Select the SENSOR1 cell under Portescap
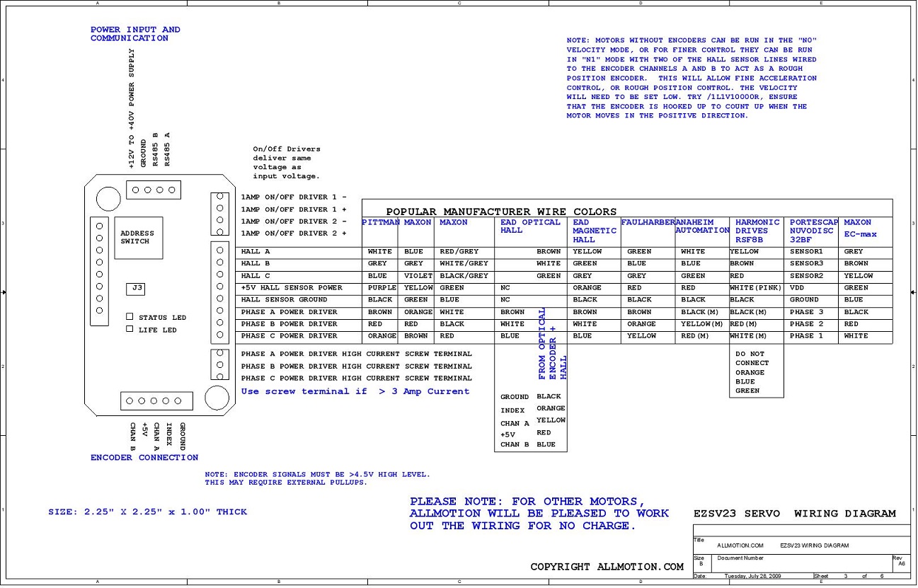The image size is (918, 588). pos(807,251)
